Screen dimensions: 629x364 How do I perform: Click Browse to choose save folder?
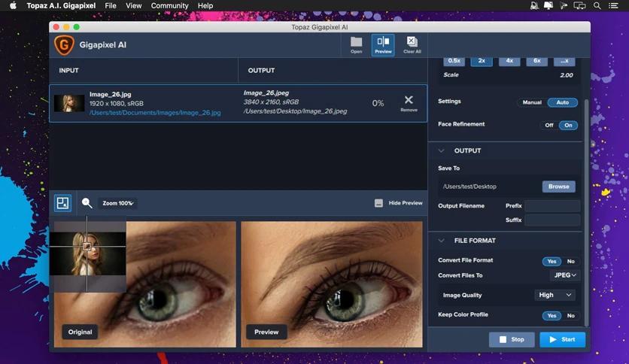click(x=559, y=187)
